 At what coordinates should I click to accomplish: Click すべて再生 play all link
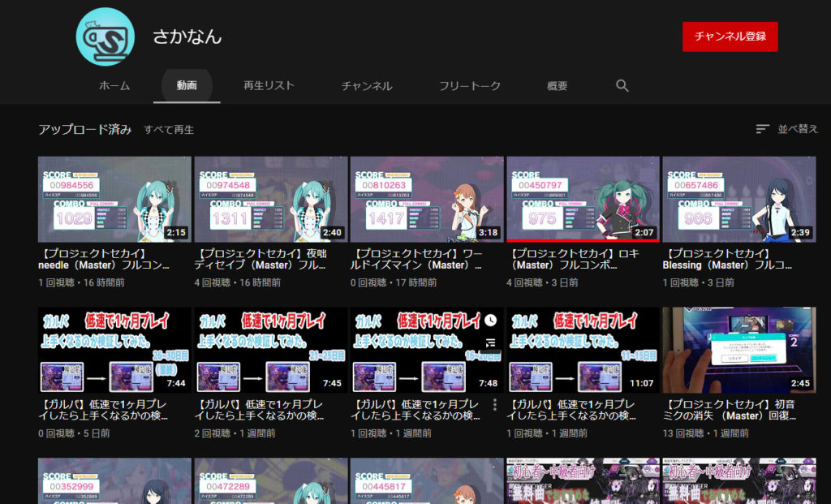pos(169,130)
